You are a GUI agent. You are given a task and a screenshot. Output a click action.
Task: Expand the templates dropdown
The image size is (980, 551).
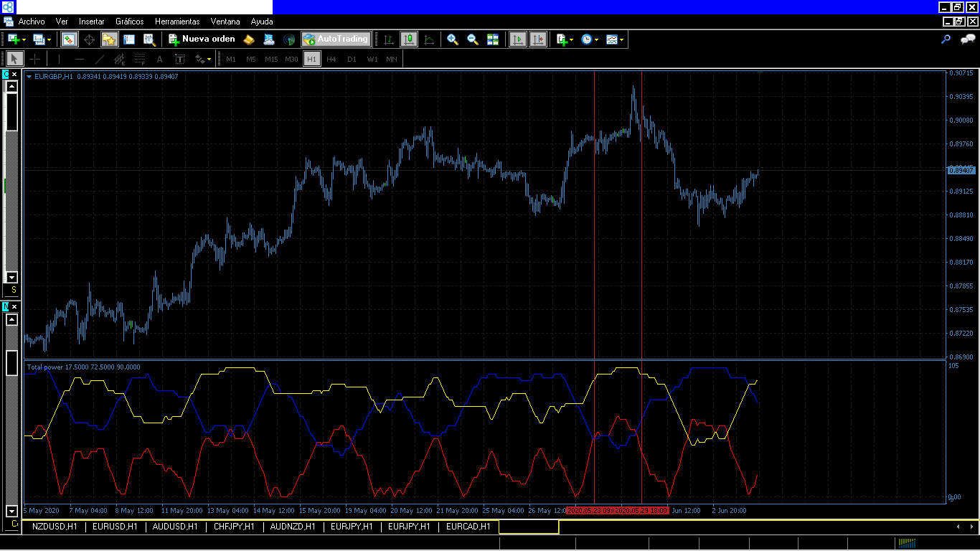[x=615, y=39]
